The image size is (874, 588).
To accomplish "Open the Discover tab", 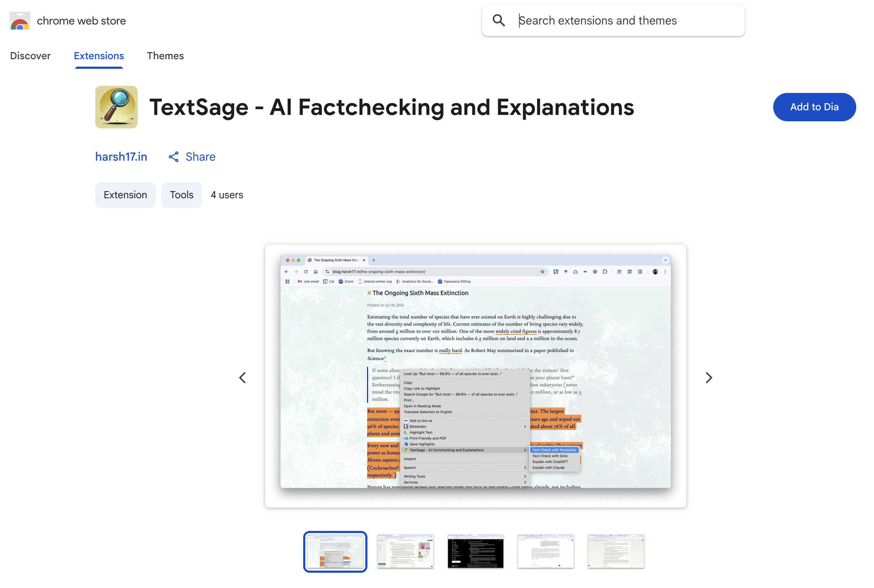I will click(x=31, y=56).
